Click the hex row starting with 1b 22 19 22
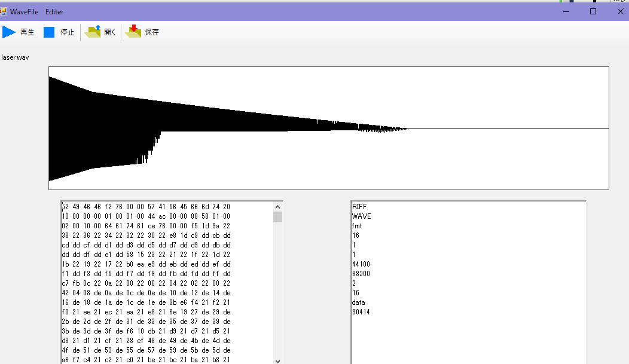The height and width of the screenshot is (364, 629). click(x=146, y=264)
